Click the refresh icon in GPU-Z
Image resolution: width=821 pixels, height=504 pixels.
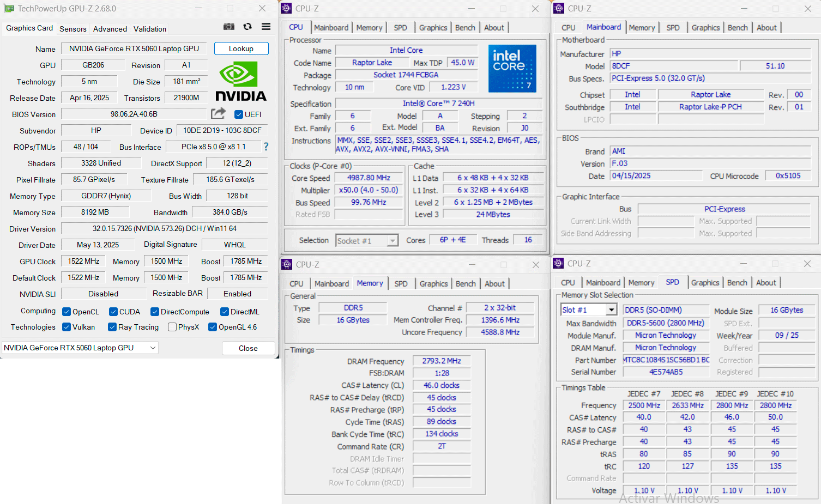(247, 27)
